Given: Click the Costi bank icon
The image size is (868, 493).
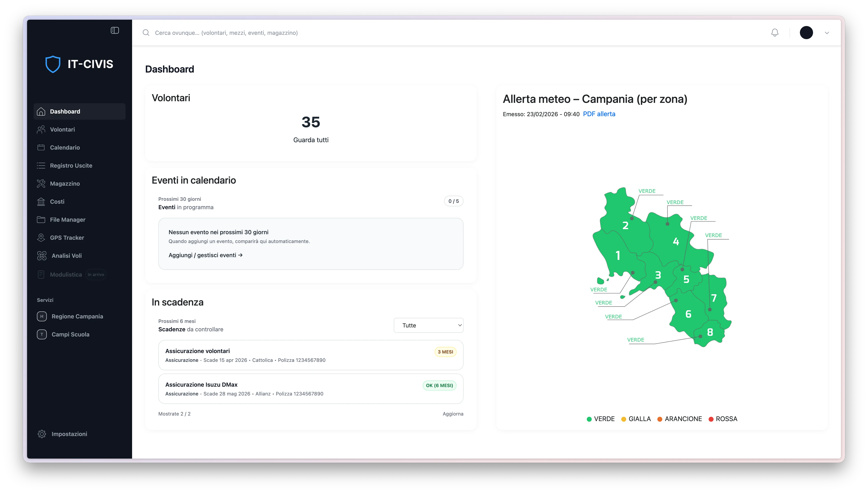Looking at the screenshot, I should click(41, 201).
